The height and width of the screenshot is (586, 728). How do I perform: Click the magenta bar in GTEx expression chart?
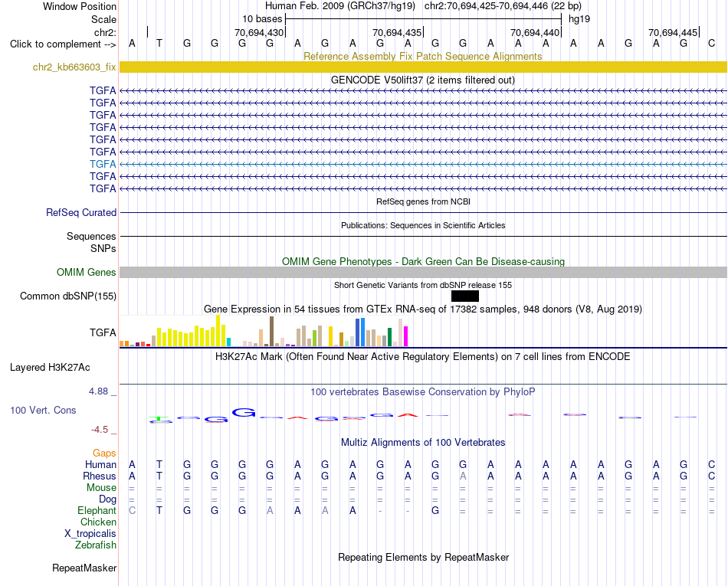click(x=406, y=336)
